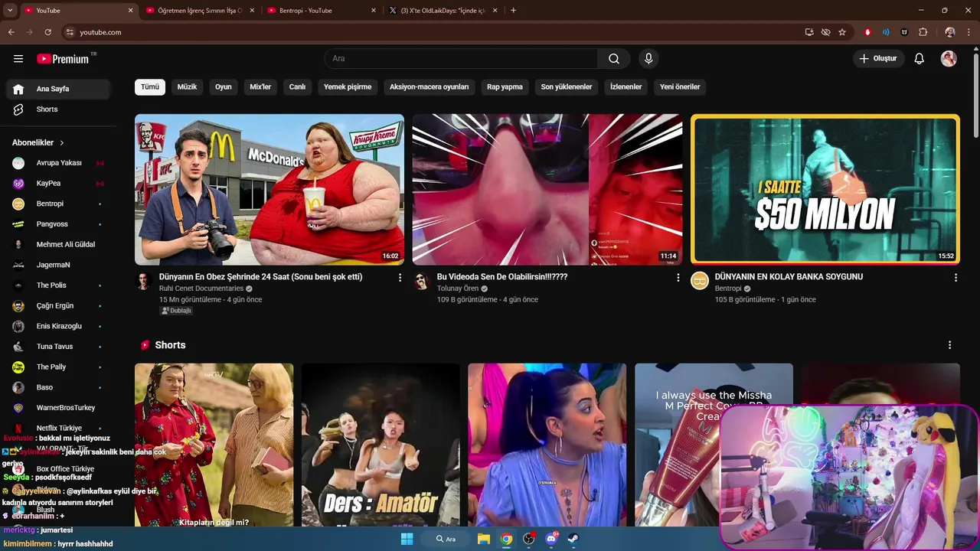Viewport: 980px width, 551px height.
Task: Click the install app icon in address bar
Action: [x=809, y=32]
